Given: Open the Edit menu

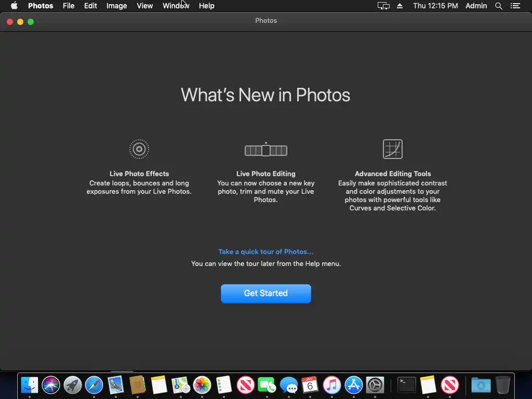Looking at the screenshot, I should pos(90,6).
